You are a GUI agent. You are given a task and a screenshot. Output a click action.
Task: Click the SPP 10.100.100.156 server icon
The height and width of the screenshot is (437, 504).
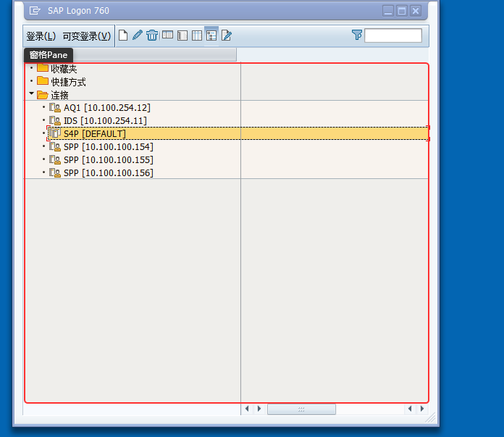(54, 172)
